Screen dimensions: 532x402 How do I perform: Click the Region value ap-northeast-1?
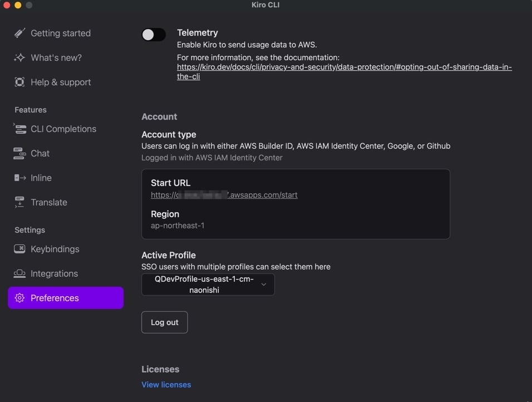(x=177, y=226)
